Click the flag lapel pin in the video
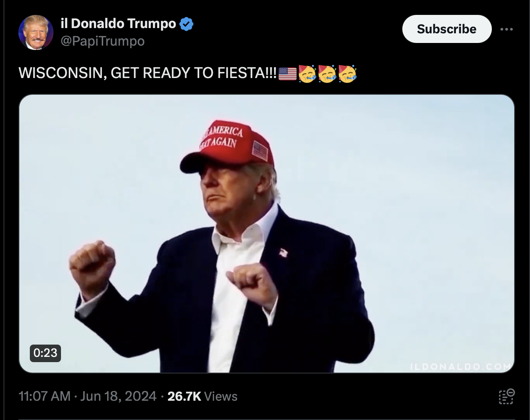 (x=283, y=252)
